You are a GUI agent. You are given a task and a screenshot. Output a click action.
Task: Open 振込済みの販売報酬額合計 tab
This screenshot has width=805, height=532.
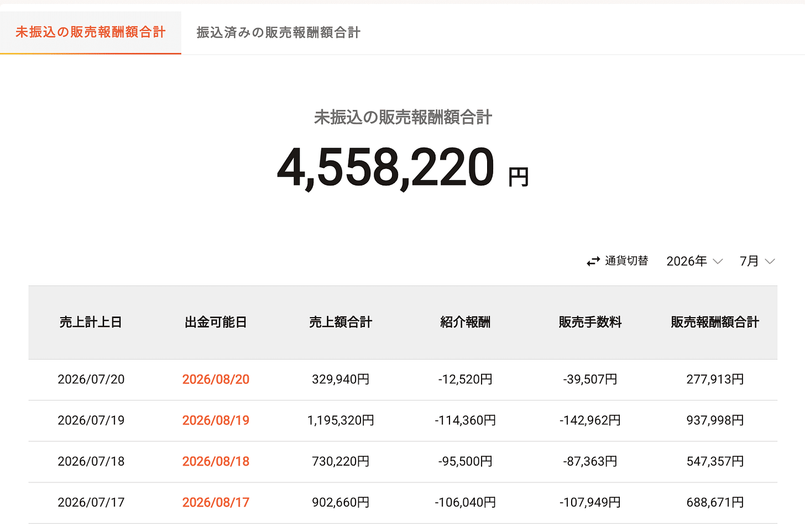point(278,33)
